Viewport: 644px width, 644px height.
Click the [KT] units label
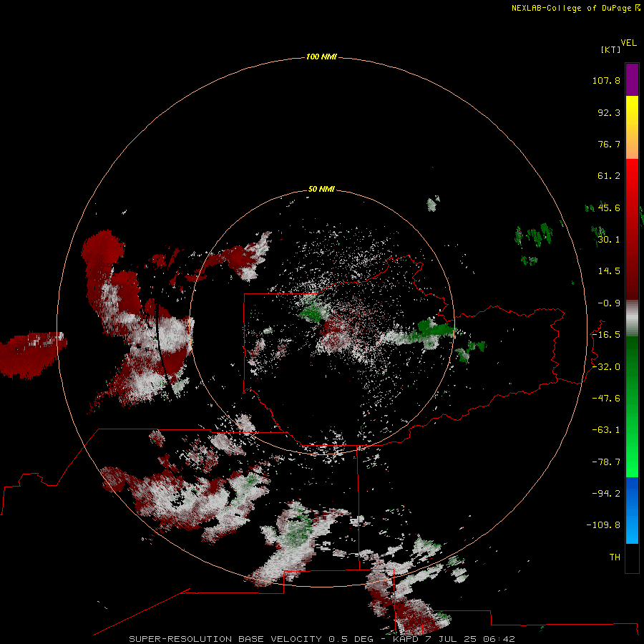(x=611, y=49)
